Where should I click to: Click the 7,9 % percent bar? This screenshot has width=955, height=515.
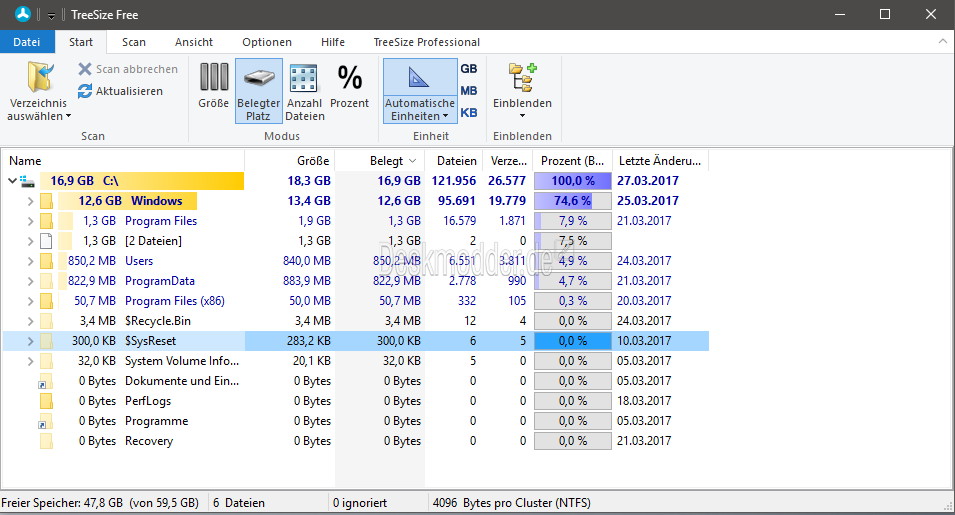(x=573, y=221)
